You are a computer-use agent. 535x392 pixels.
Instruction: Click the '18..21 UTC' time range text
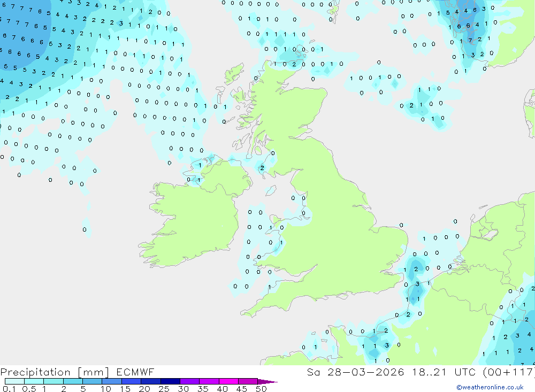point(444,372)
